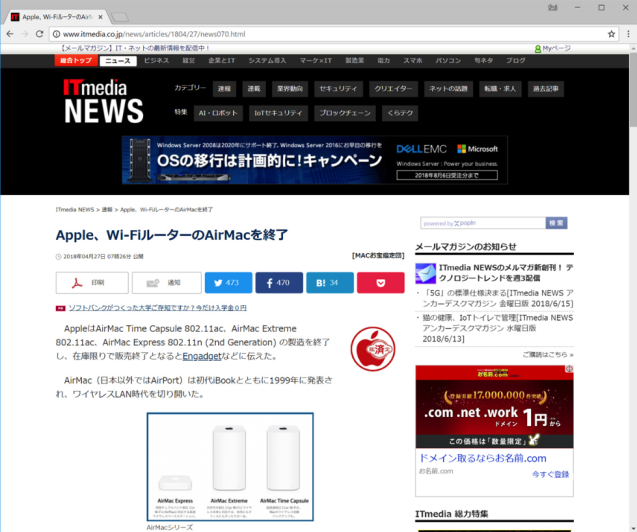Image resolution: width=637 pixels, height=532 pixels.
Task: Click the お名前.com domain ad banner
Action: 494,407
